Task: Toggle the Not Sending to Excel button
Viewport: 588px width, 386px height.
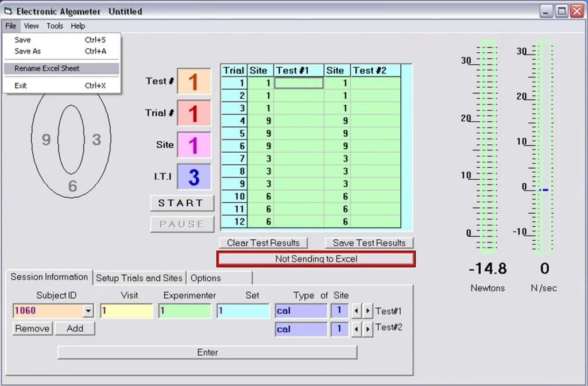Action: [316, 259]
